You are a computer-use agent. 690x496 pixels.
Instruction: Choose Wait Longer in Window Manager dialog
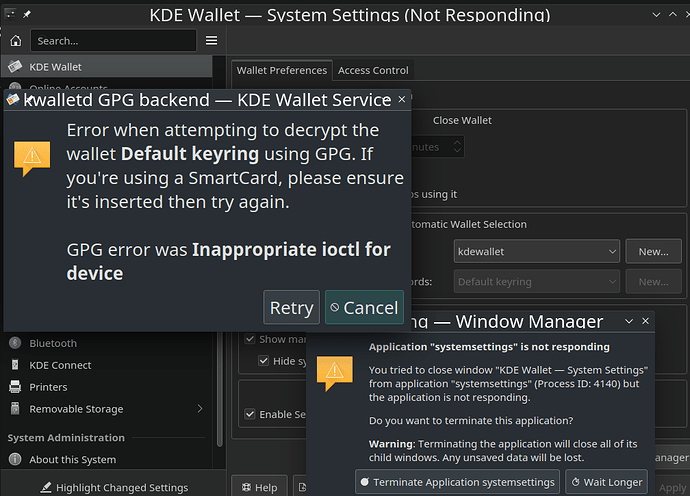pos(606,482)
